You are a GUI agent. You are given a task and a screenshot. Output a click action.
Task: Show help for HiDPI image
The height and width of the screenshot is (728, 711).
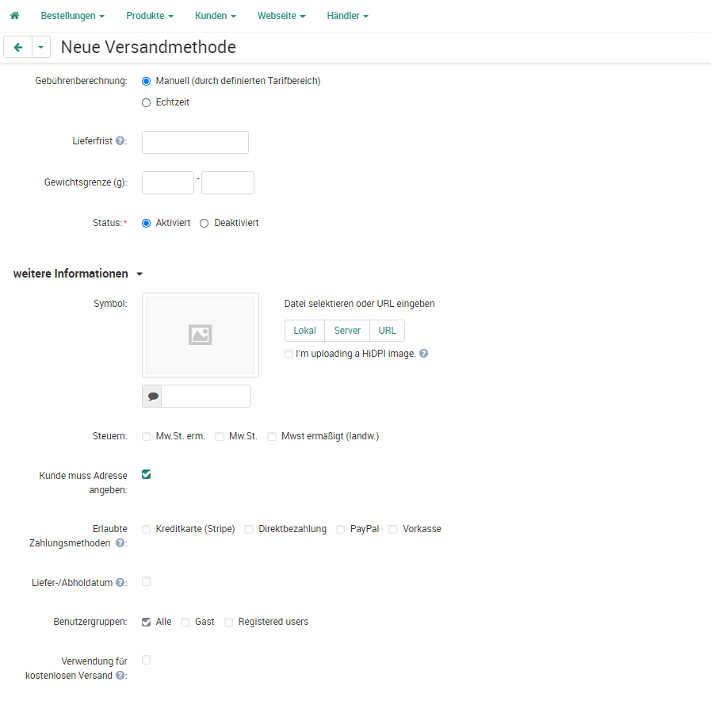[x=424, y=354]
